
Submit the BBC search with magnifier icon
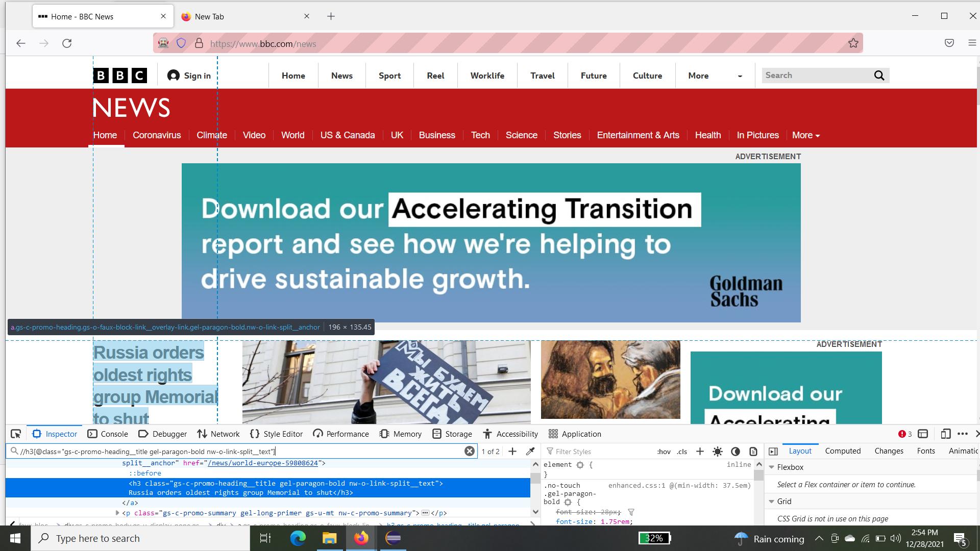tap(879, 76)
